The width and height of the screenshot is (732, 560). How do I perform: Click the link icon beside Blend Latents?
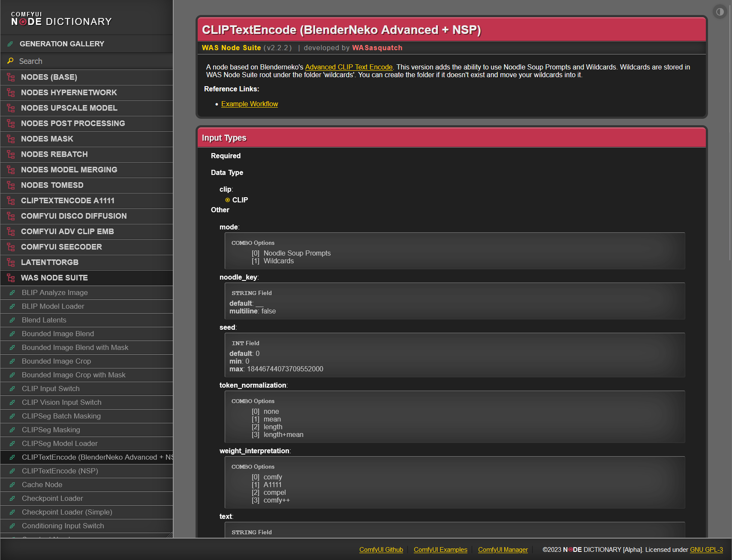pos(12,320)
